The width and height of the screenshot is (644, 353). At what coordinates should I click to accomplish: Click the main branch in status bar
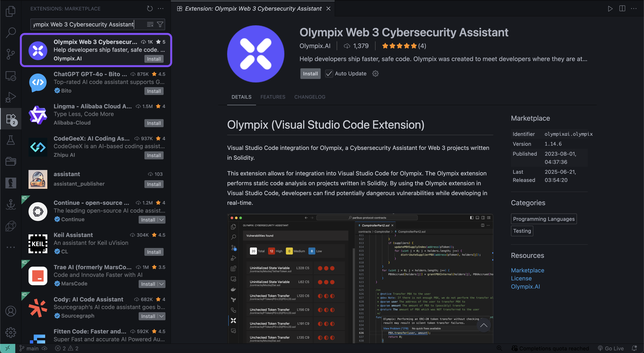point(29,348)
